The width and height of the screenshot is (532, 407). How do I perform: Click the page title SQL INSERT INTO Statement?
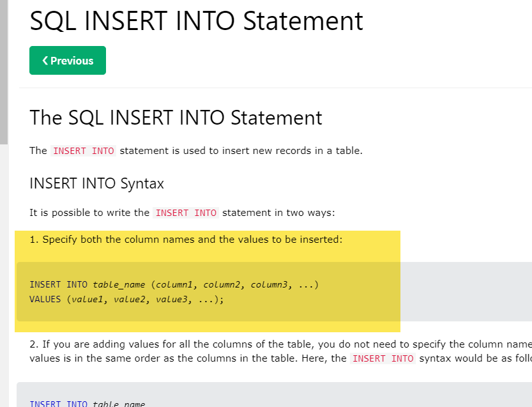(196, 20)
